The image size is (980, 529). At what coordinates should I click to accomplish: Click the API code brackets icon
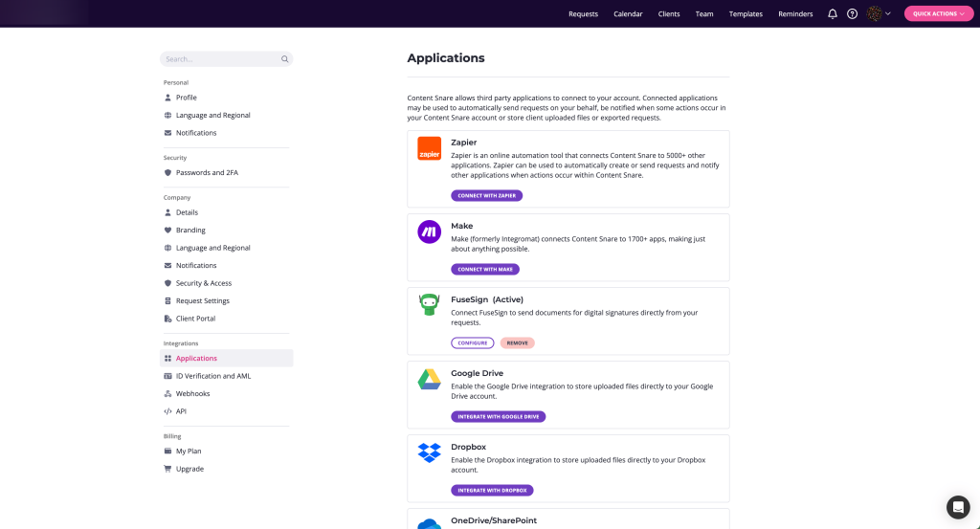[167, 411]
